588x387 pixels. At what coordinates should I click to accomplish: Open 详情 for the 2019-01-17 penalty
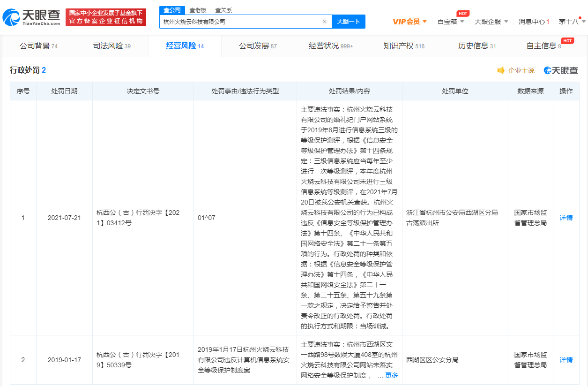566,360
